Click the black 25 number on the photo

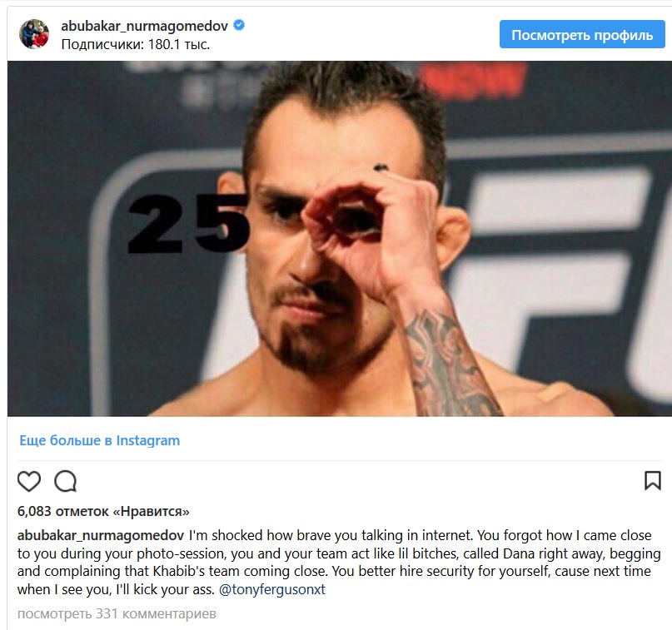[x=188, y=224]
